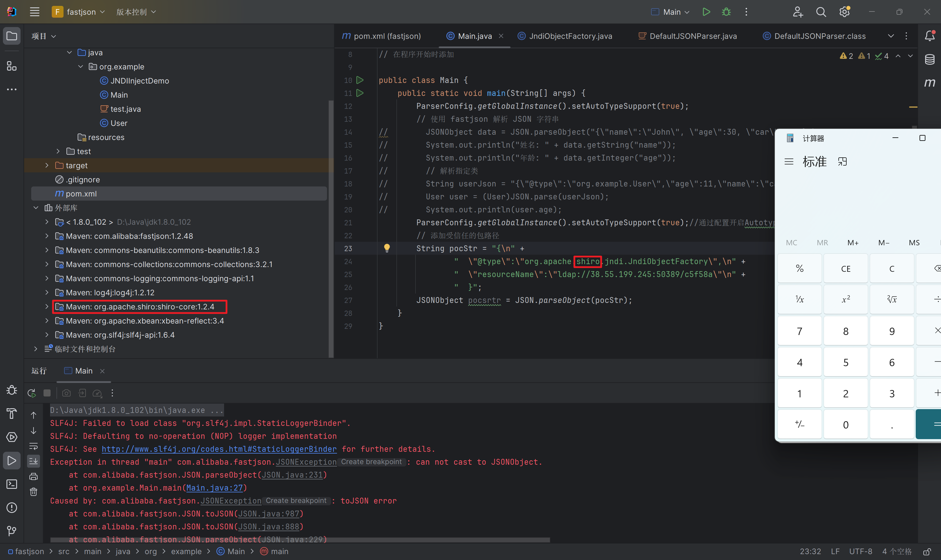Image resolution: width=941 pixels, height=560 pixels.
Task: Open the slf4j StaticLoggerBinder hyperlink
Action: (219, 449)
